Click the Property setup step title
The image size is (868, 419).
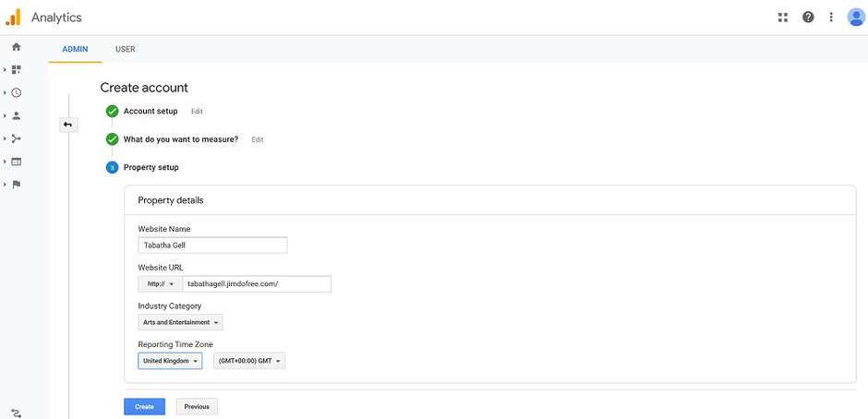151,167
